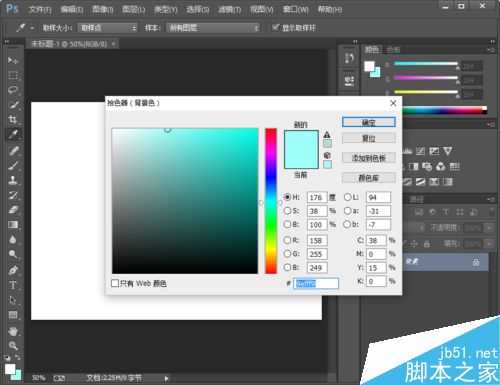Open the Layers panel flyout menu

coord(490,199)
